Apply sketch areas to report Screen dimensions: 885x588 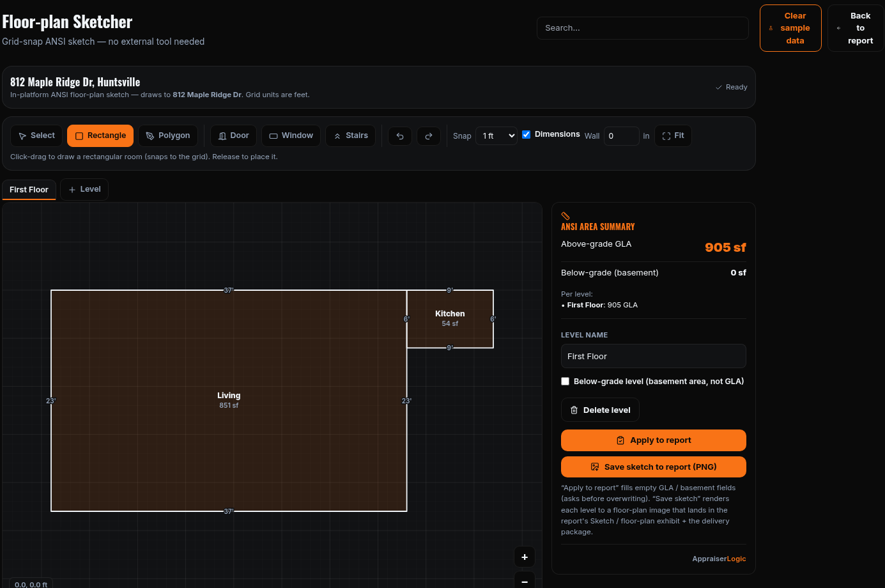[x=653, y=440]
